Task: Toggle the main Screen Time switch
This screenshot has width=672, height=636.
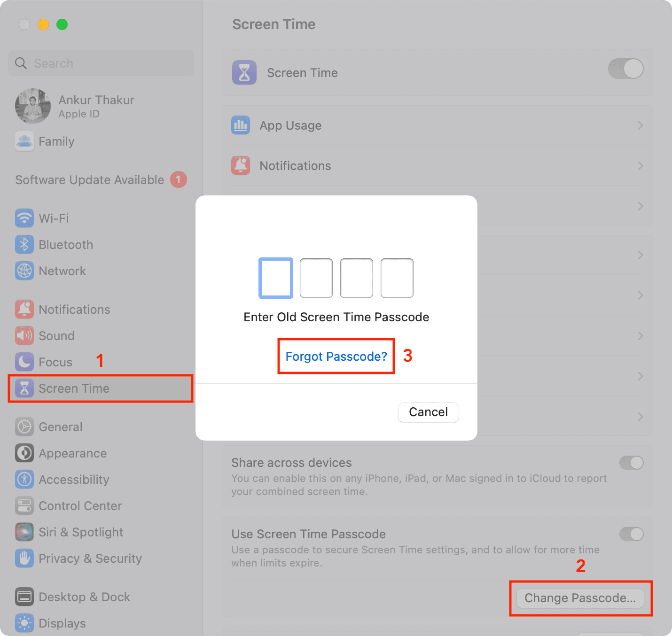Action: click(625, 69)
